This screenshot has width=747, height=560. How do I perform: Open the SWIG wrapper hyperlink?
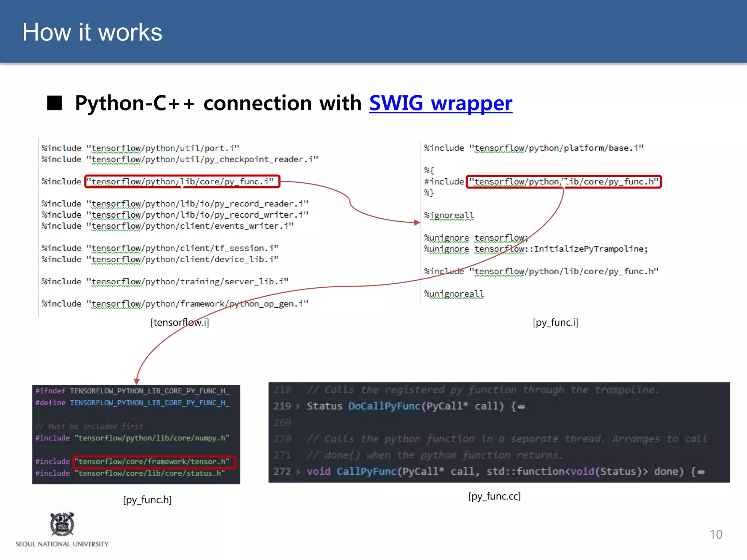[440, 103]
